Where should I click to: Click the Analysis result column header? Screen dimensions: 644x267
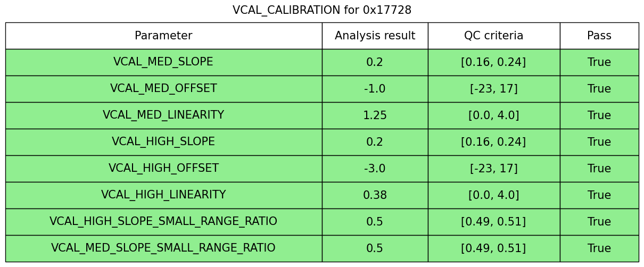coord(375,36)
